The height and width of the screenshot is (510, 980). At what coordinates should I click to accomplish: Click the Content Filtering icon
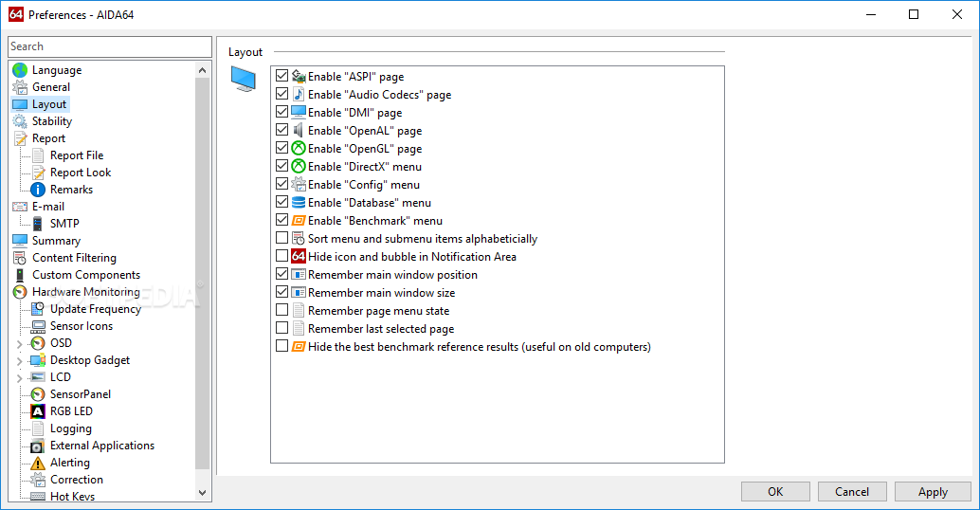20,258
